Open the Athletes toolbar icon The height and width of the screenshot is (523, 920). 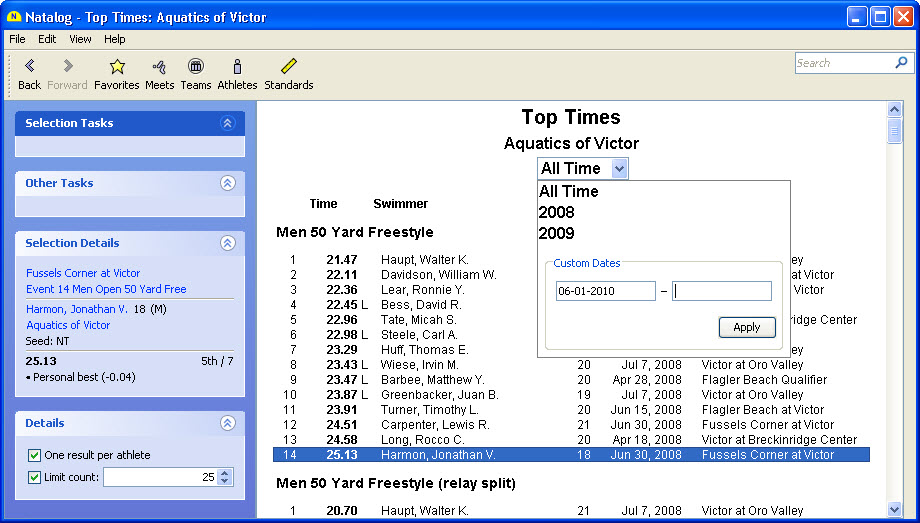(237, 67)
